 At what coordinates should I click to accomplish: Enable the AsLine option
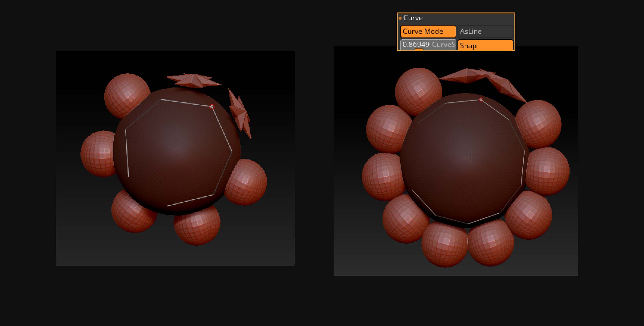pos(485,32)
